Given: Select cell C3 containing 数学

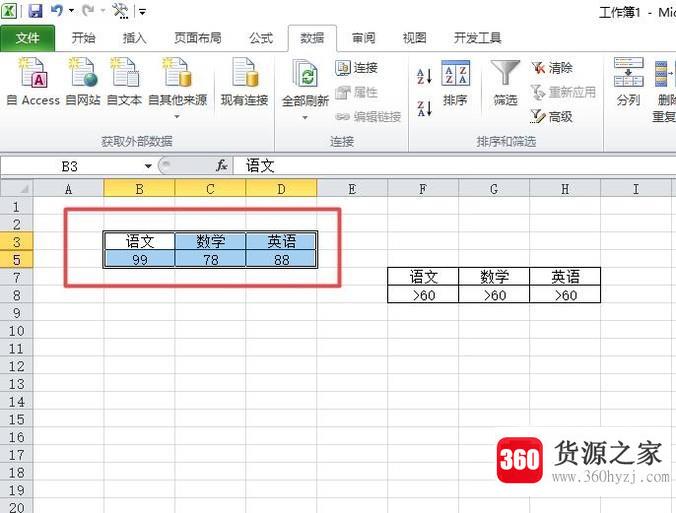Looking at the screenshot, I should pos(210,241).
